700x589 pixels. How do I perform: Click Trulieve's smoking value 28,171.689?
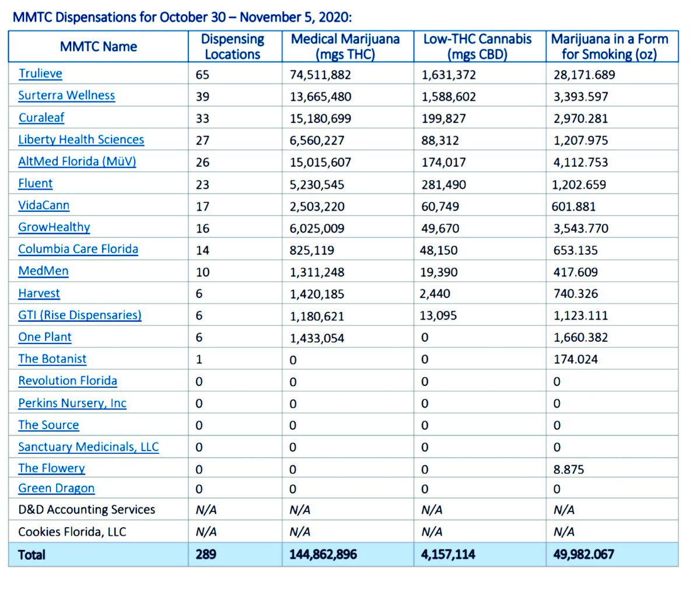[x=584, y=75]
